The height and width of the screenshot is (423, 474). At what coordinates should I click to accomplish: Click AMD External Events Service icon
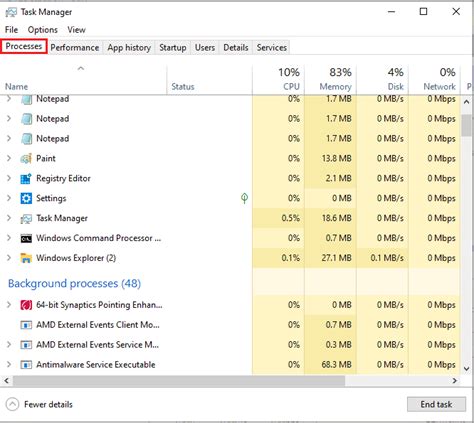26,345
